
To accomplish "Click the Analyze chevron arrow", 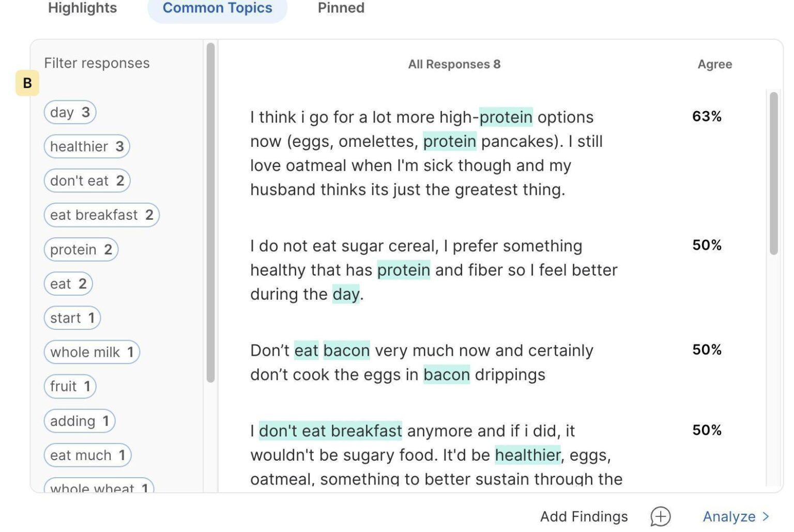I will (766, 516).
